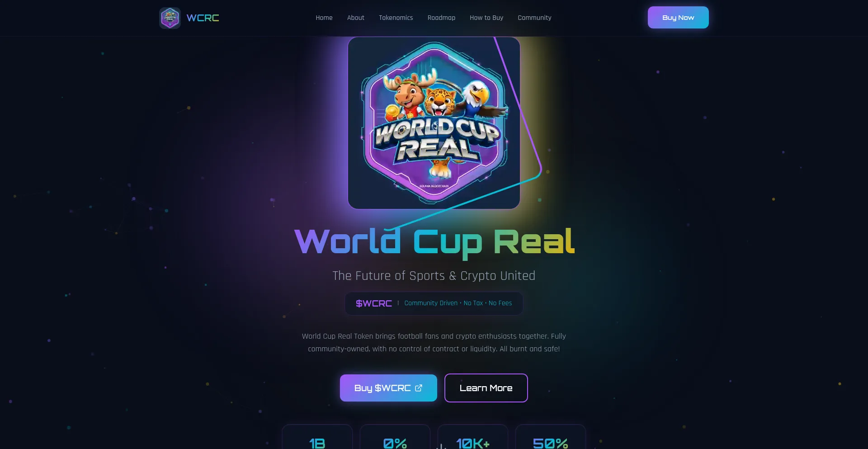
Task: Click the Buy Now header button
Action: tap(678, 18)
